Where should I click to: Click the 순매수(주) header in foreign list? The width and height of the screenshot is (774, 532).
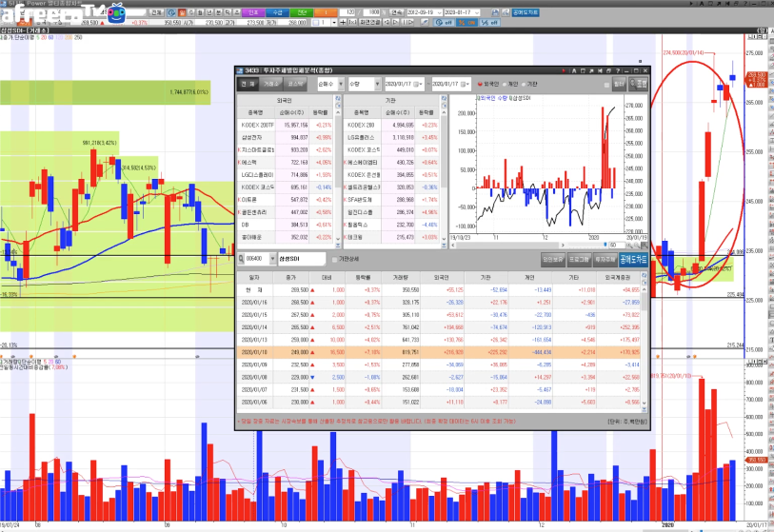pyautogui.click(x=291, y=113)
